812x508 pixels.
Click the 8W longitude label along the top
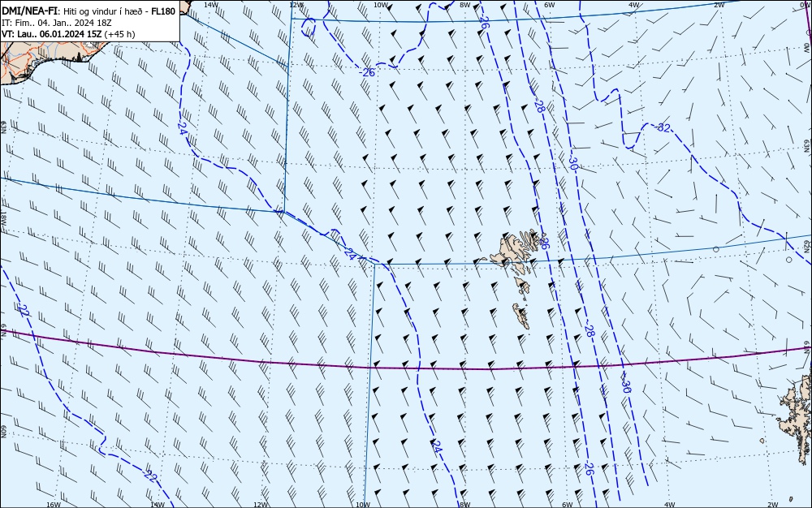click(x=464, y=5)
